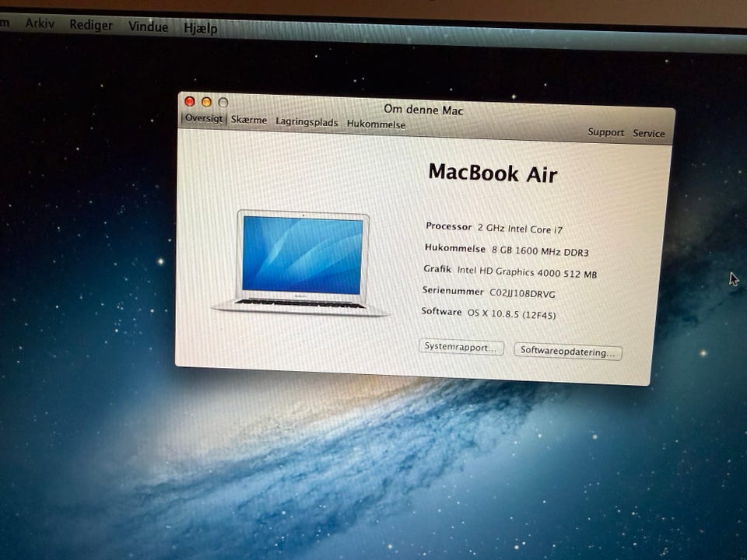Select serial number C02JJ108DRVG
The height and width of the screenshot is (560, 747).
pos(522,293)
